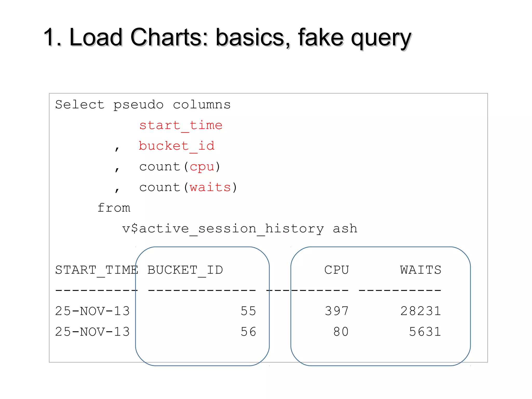
Task: Click the CPU column header
Action: tap(337, 270)
